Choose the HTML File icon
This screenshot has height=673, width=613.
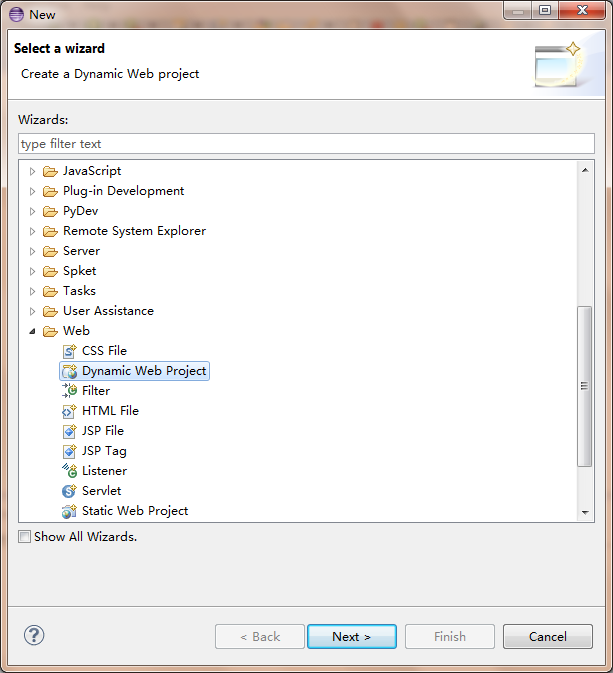[x=69, y=411]
